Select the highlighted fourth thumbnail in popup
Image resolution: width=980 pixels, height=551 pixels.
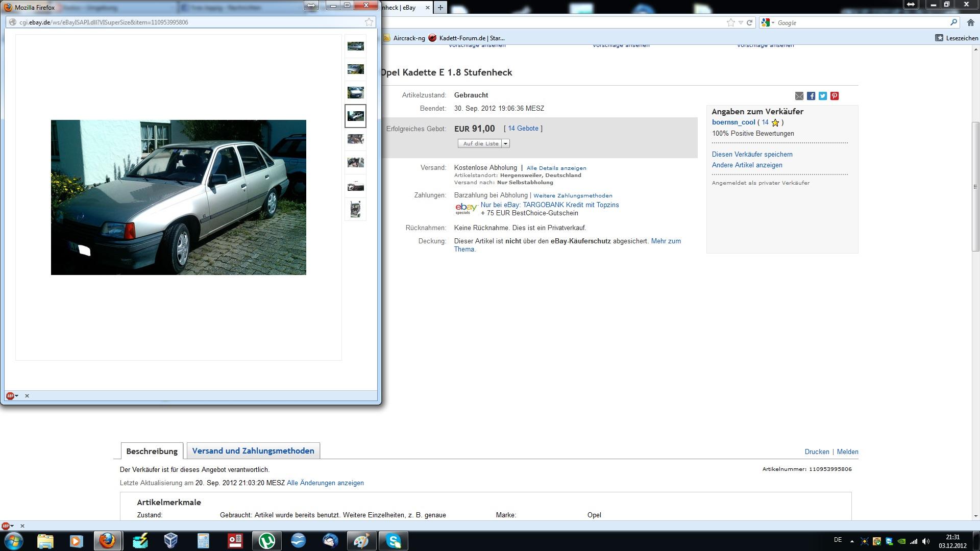tap(356, 116)
